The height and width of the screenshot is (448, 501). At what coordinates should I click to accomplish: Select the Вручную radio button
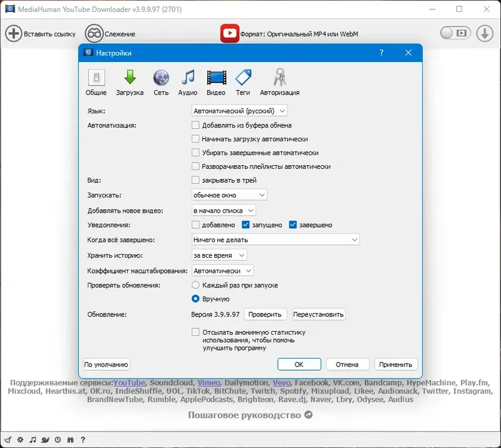tap(195, 298)
